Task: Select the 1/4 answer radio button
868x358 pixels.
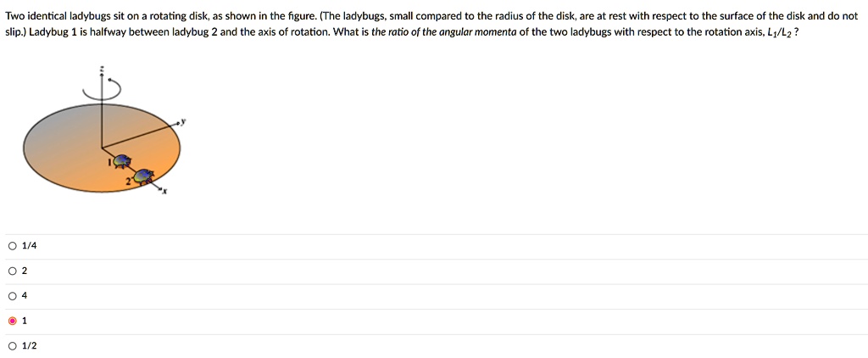Action: pyautogui.click(x=12, y=246)
